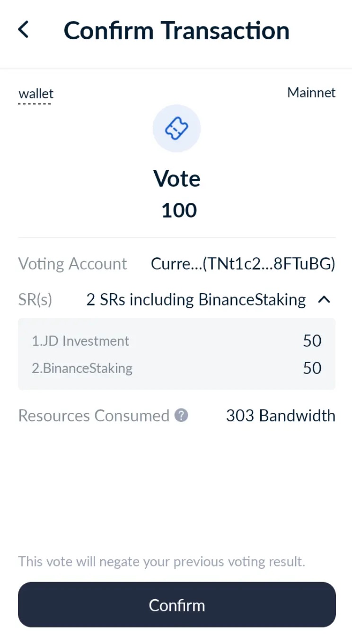Tap the back arrow to leave confirmation
This screenshot has height=644, width=352.
coord(23,29)
